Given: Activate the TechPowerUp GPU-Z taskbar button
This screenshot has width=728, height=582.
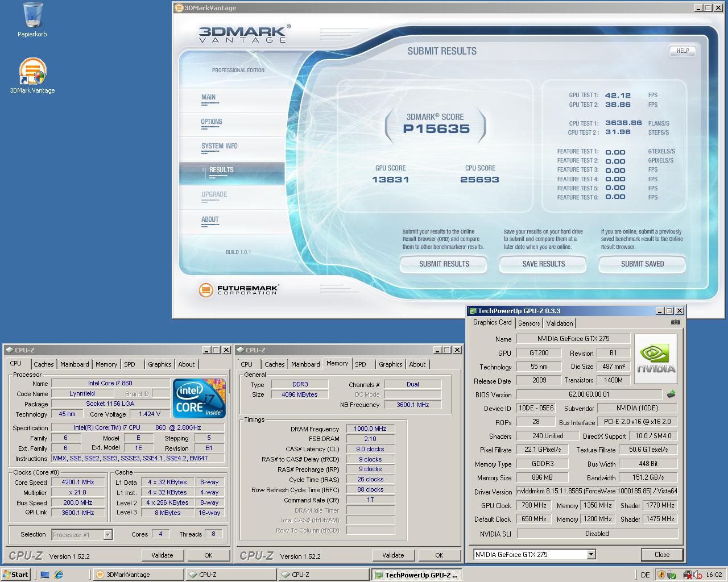Looking at the screenshot, I should [x=416, y=575].
